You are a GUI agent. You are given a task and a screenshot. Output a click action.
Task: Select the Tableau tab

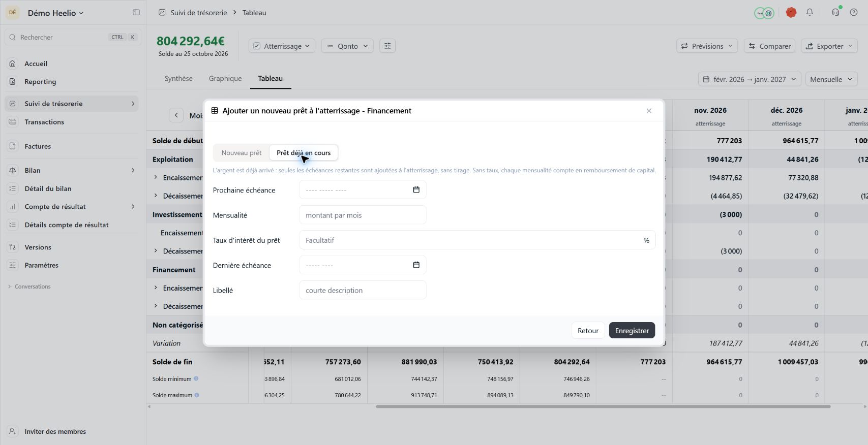tap(271, 79)
